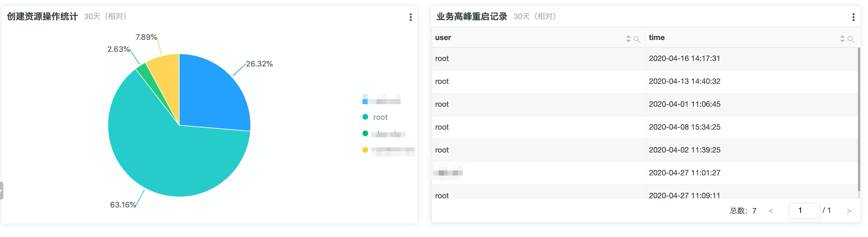Select the time cell 2020-04-27 11:09:11
Viewport: 868px width, 237px height.
pyautogui.click(x=684, y=195)
